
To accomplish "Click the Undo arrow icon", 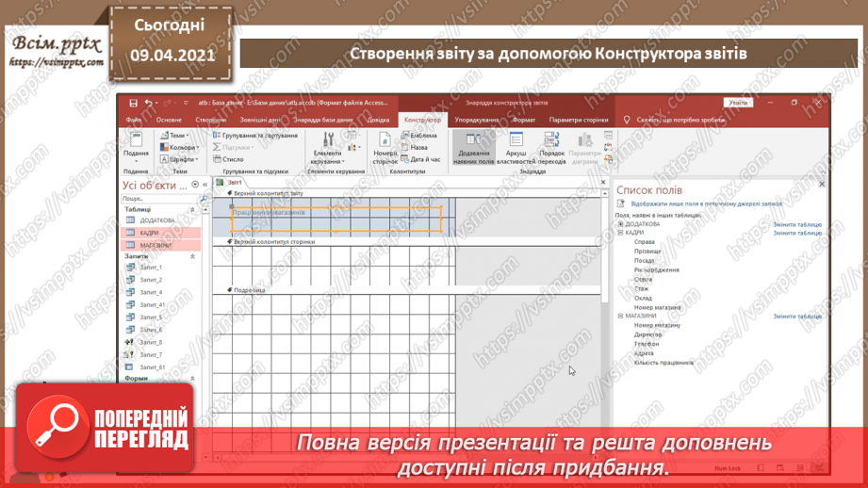I will point(148,103).
